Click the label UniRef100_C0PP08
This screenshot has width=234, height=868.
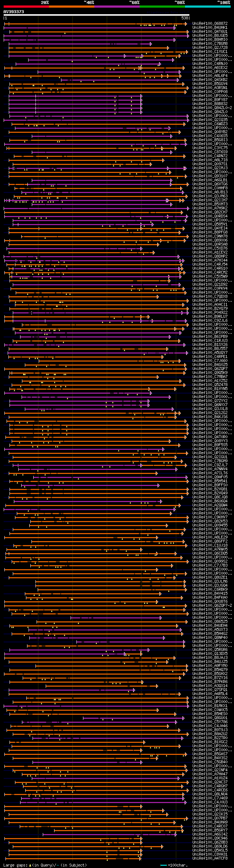(x=210, y=92)
